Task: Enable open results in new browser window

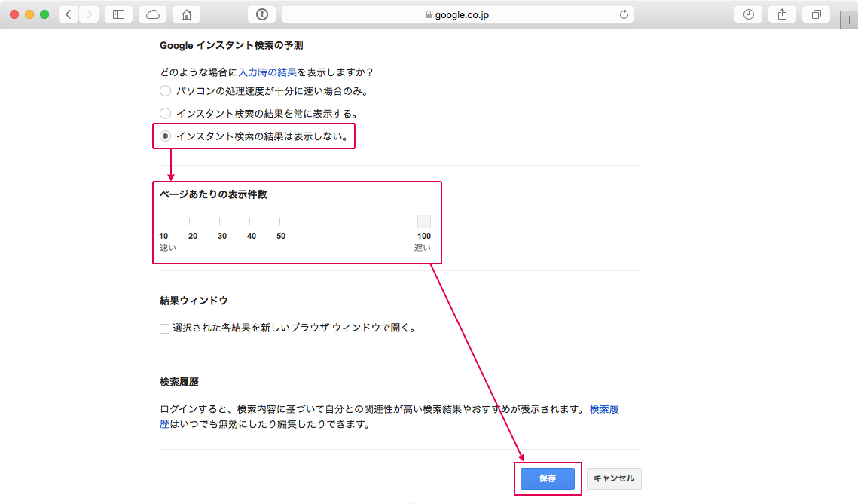Action: pos(164,328)
